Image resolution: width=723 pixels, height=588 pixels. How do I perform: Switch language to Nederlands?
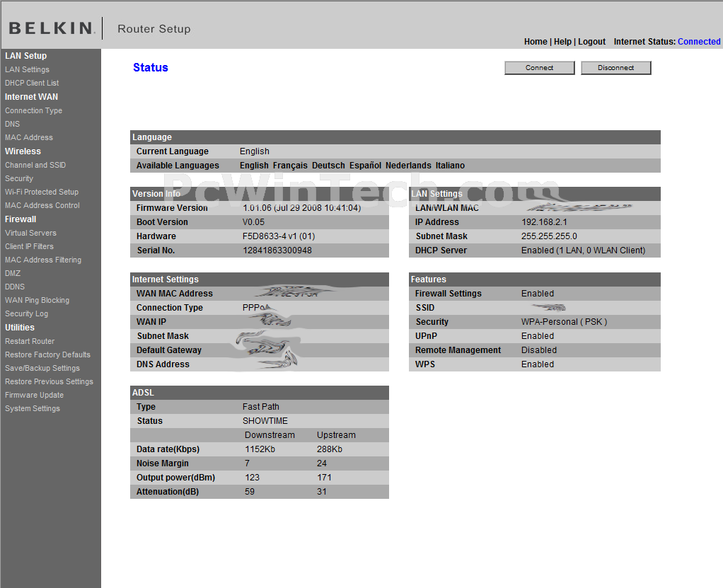pos(408,166)
